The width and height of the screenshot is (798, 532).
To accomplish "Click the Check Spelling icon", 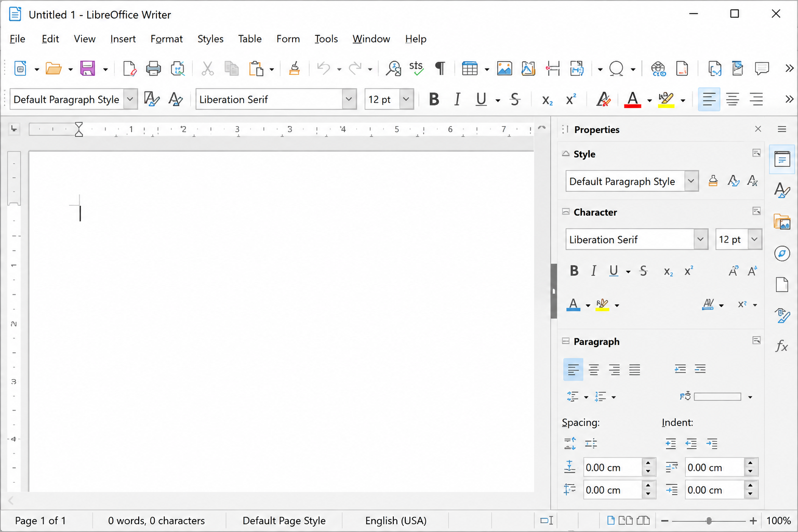I will coord(416,69).
